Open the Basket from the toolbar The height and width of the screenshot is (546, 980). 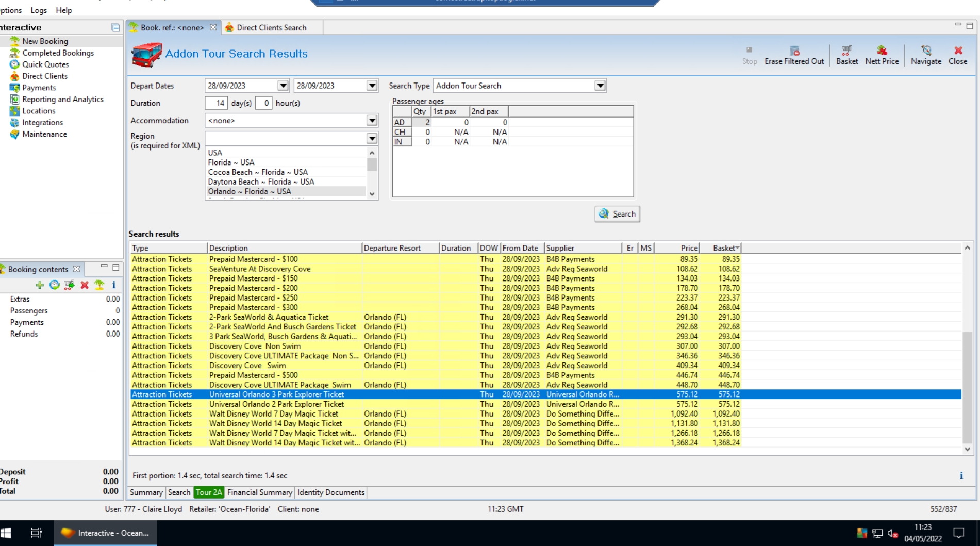click(846, 55)
